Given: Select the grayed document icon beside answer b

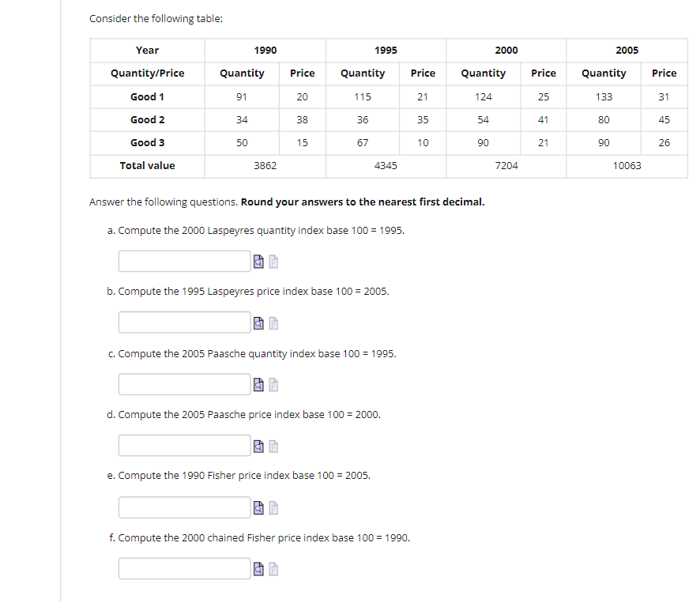Looking at the screenshot, I should (273, 323).
